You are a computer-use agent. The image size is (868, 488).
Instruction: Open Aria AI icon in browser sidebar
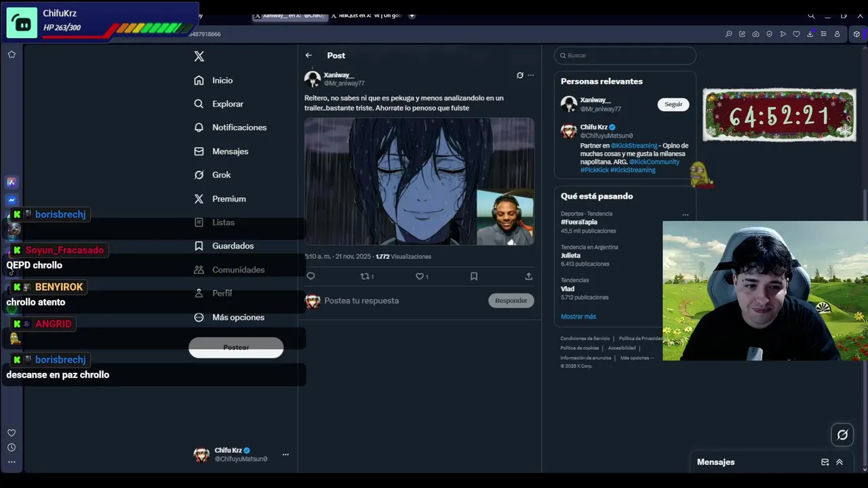[x=12, y=182]
